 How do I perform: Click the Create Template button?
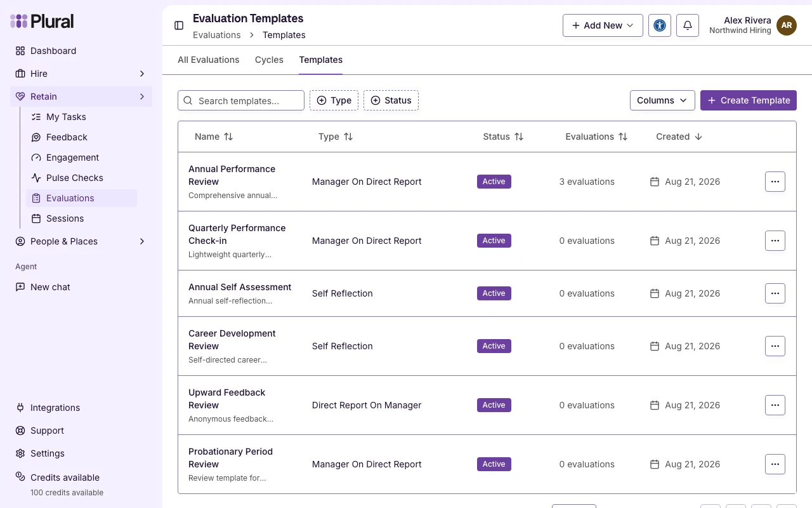pos(749,100)
